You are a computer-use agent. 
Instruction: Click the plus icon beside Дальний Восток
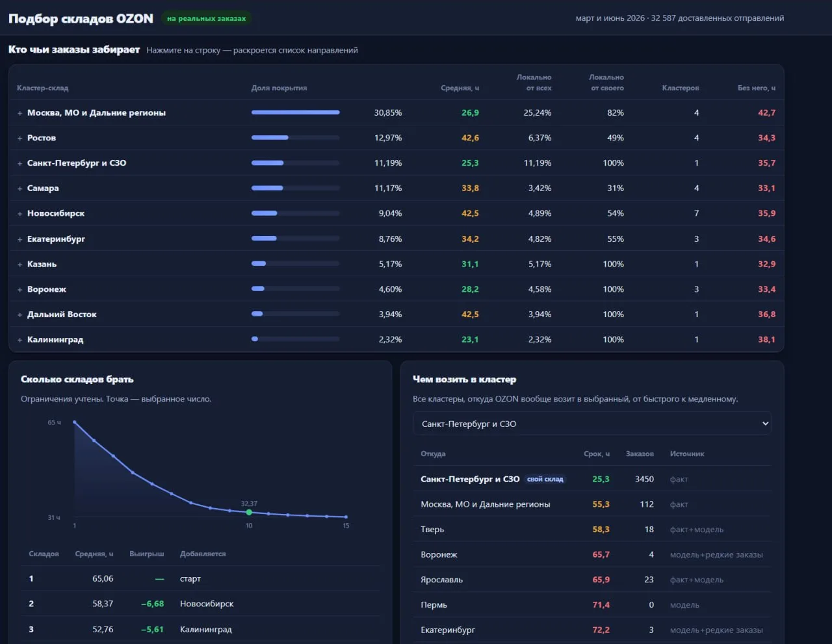[19, 315]
